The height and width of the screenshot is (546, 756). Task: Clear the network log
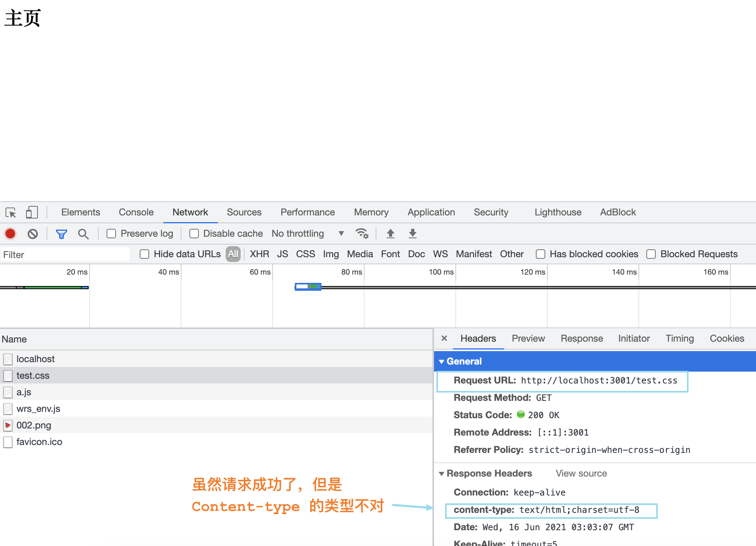(33, 234)
